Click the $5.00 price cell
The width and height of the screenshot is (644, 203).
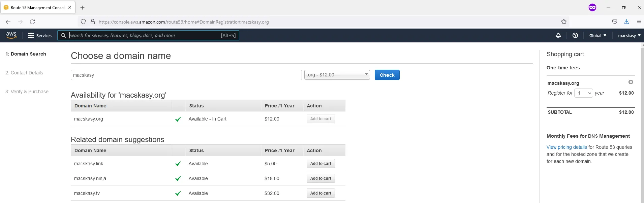click(271, 164)
